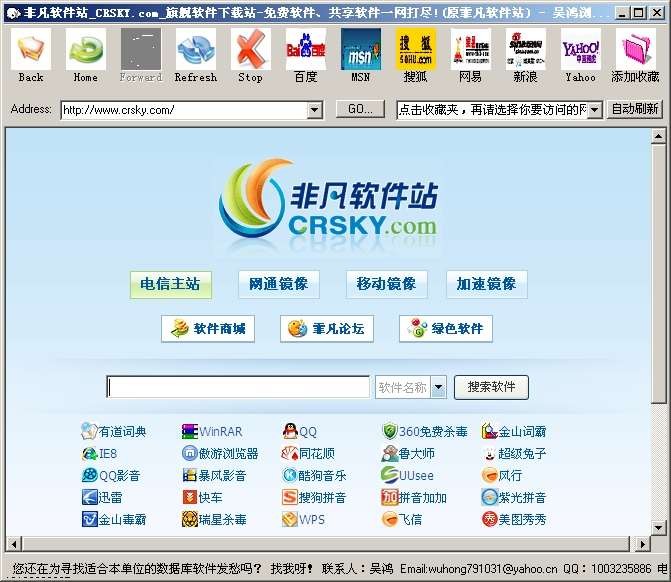Image resolution: width=671 pixels, height=582 pixels.
Task: Click the wuhong791031@yahoo.cn email text
Action: (x=493, y=569)
